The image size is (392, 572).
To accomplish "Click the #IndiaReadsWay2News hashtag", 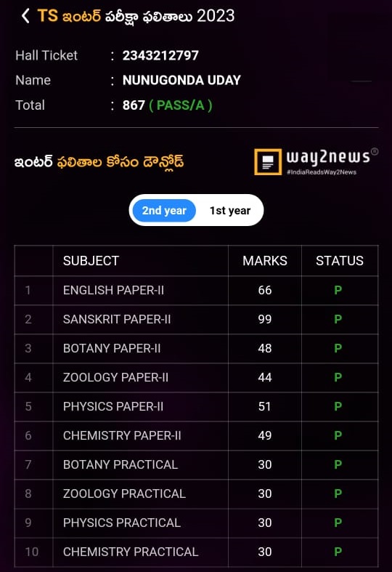I will (322, 172).
